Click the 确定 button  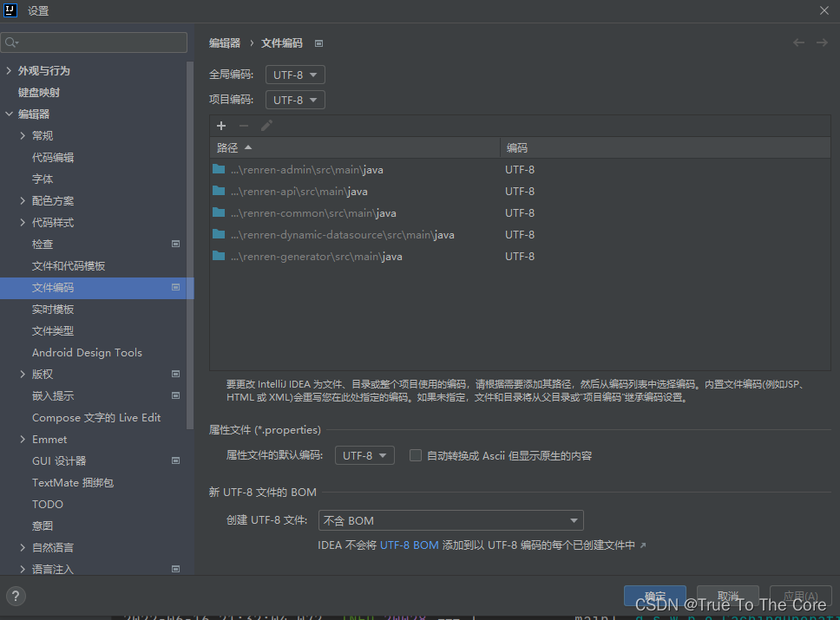coord(654,596)
